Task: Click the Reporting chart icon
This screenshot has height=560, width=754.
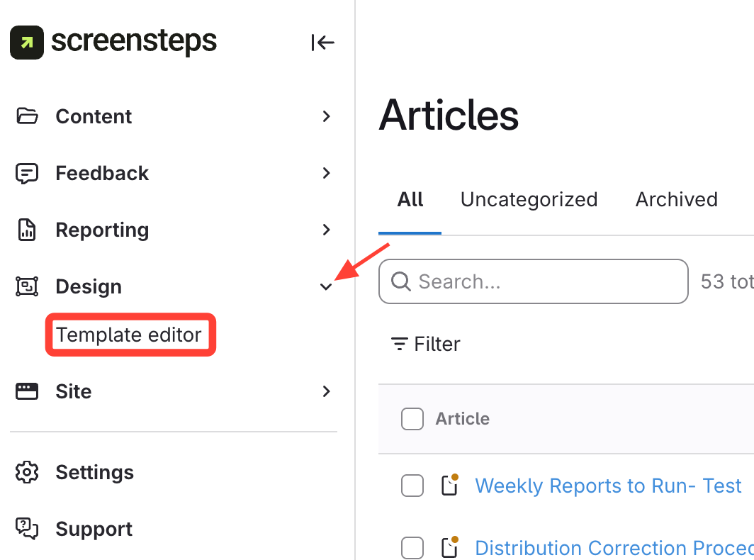Action: 27,230
